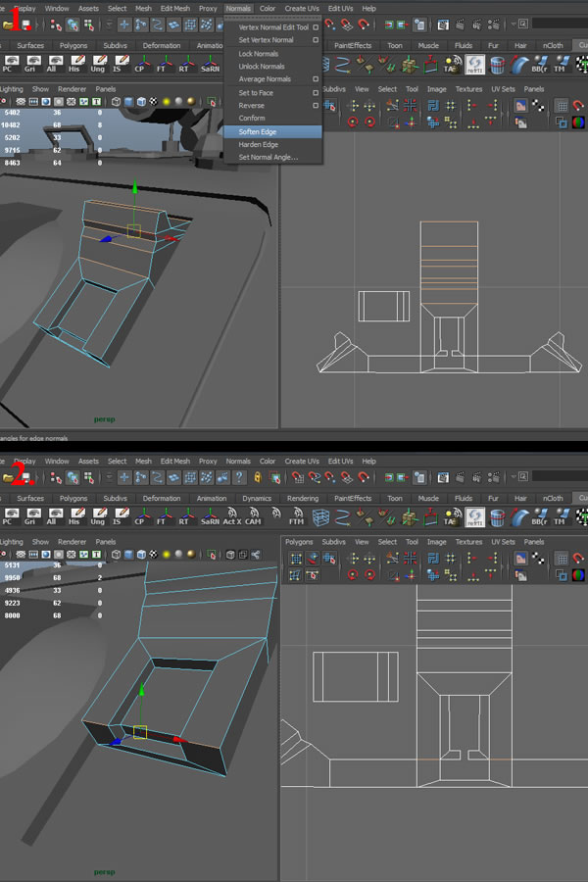Click lattice cage shelf icon in lower screenshot
Viewport: 588px width, 882px height.
coord(320,516)
